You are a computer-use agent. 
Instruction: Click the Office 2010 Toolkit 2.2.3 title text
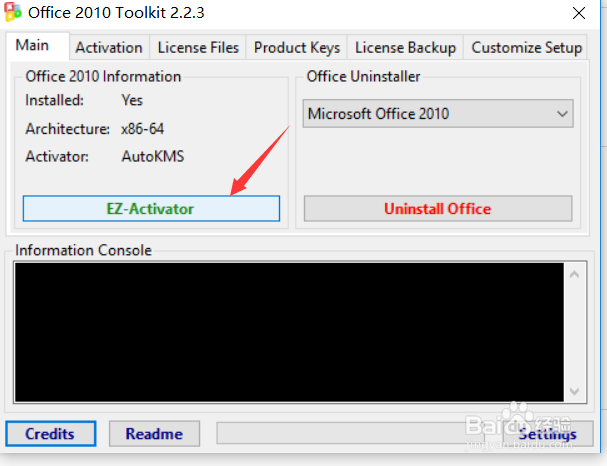click(x=116, y=13)
